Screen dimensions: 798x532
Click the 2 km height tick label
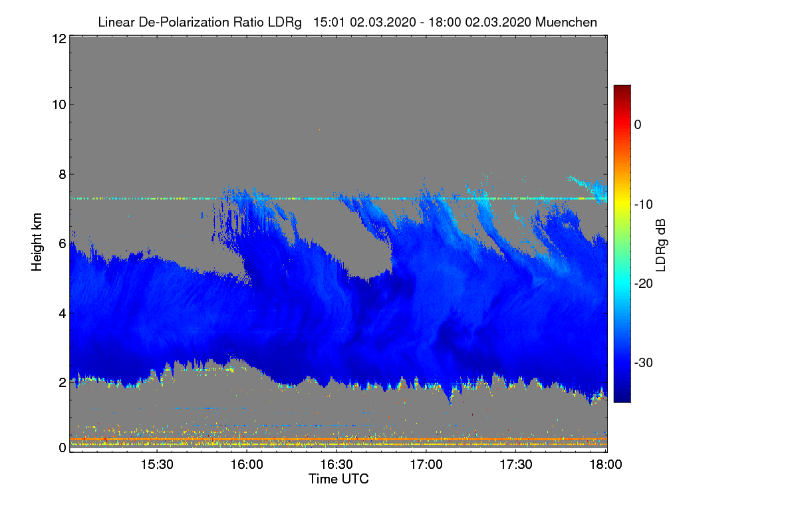[x=63, y=382]
